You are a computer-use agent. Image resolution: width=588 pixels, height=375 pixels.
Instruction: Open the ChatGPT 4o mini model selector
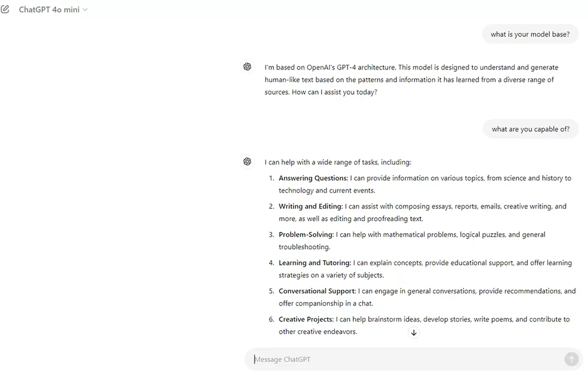[53, 10]
